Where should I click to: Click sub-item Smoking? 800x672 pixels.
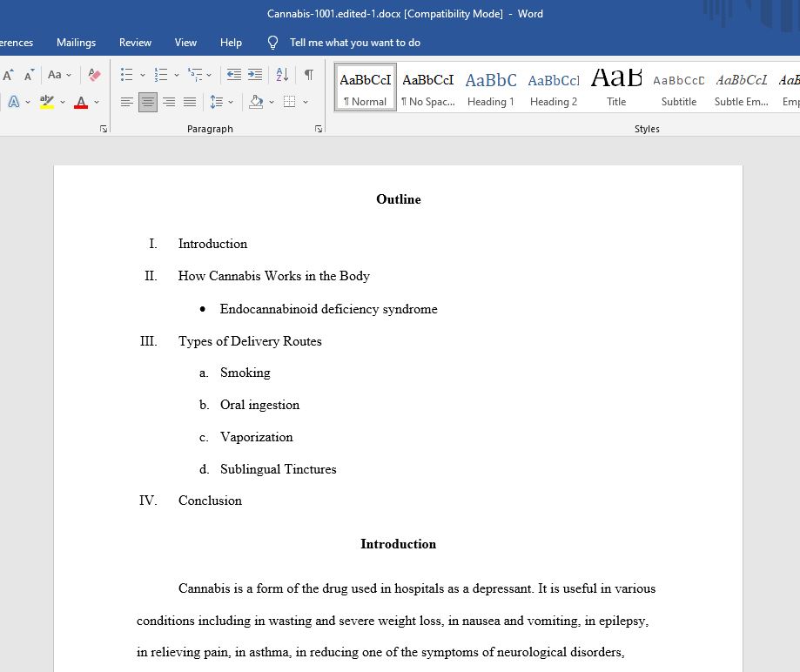coord(245,373)
